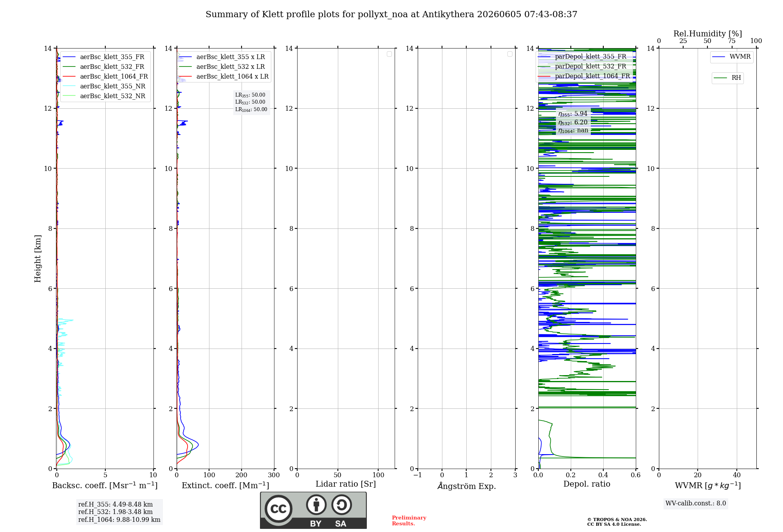Click the Ångström Exp. axis label
Image resolution: width=783 pixels, height=532 pixels.
pyautogui.click(x=467, y=486)
